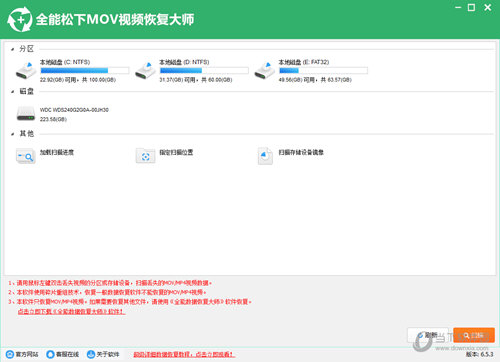Click the 指定扫描位置 label
500x362 pixels.
(x=176, y=152)
